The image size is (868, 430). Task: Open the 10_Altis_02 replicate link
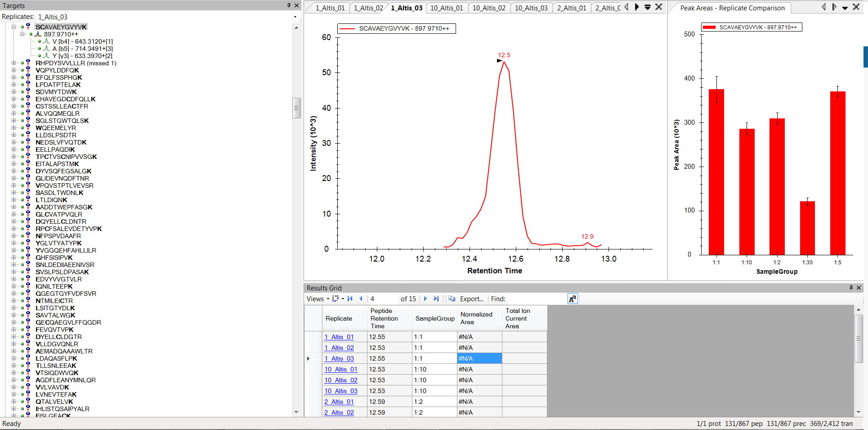pos(341,380)
